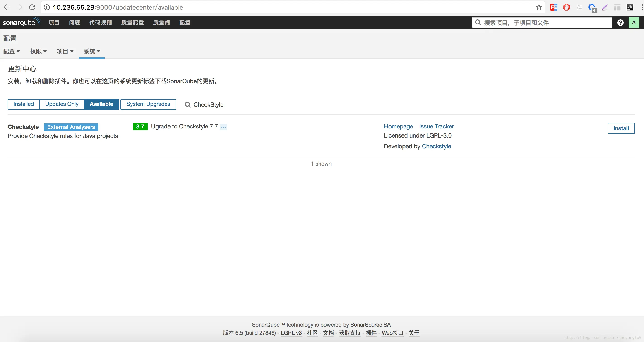644x342 pixels.
Task: Open the help question mark icon
Action: pyautogui.click(x=620, y=23)
